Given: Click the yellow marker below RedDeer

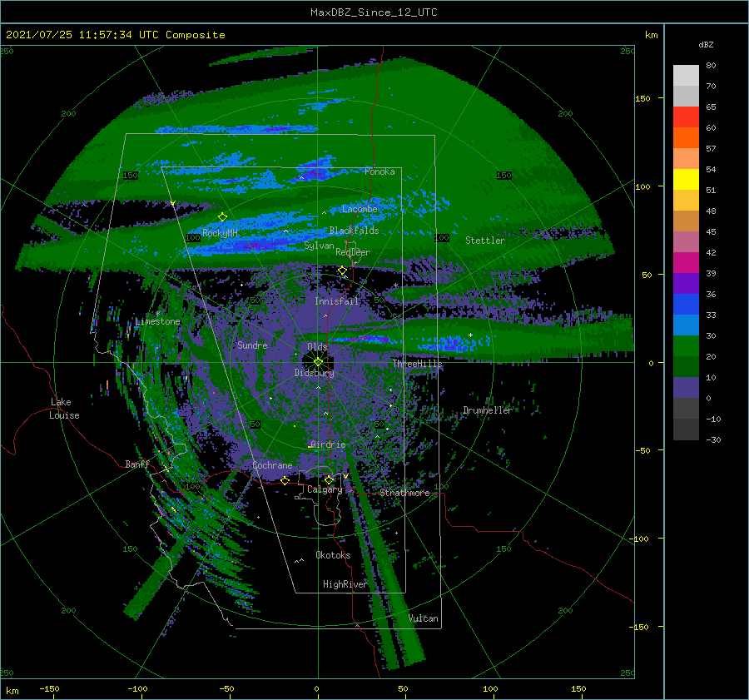Looking at the screenshot, I should [x=343, y=271].
